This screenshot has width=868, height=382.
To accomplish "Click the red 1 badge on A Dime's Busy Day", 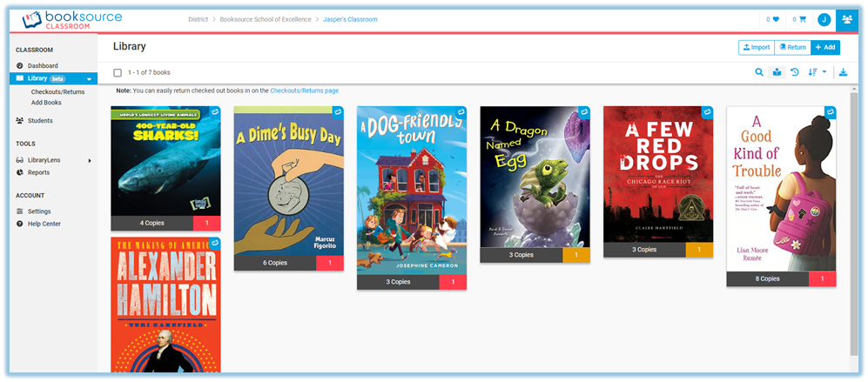I will [x=330, y=263].
